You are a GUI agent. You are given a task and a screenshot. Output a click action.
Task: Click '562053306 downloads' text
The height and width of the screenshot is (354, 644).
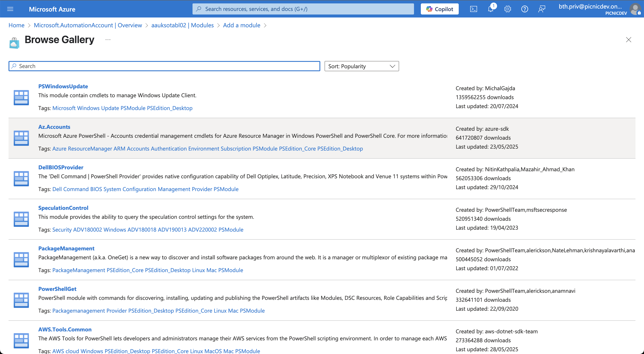pyautogui.click(x=483, y=178)
